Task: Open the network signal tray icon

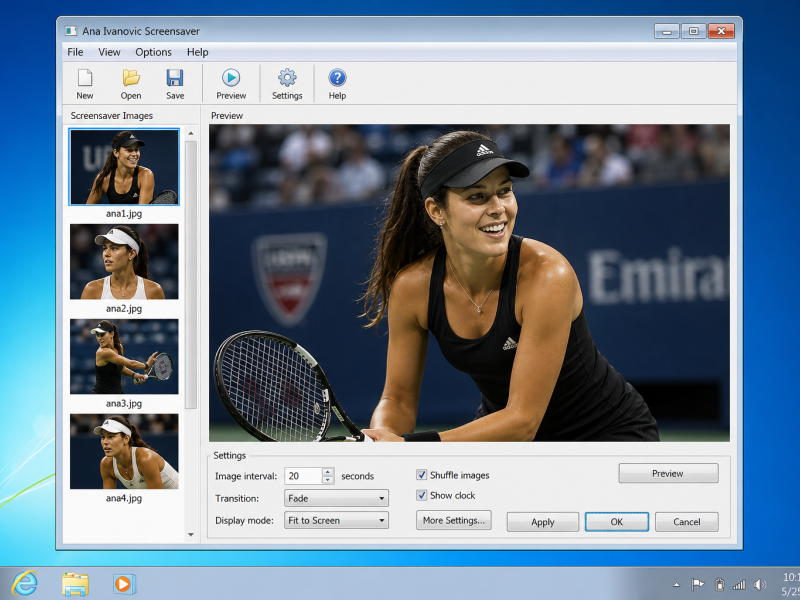Action: (x=739, y=585)
